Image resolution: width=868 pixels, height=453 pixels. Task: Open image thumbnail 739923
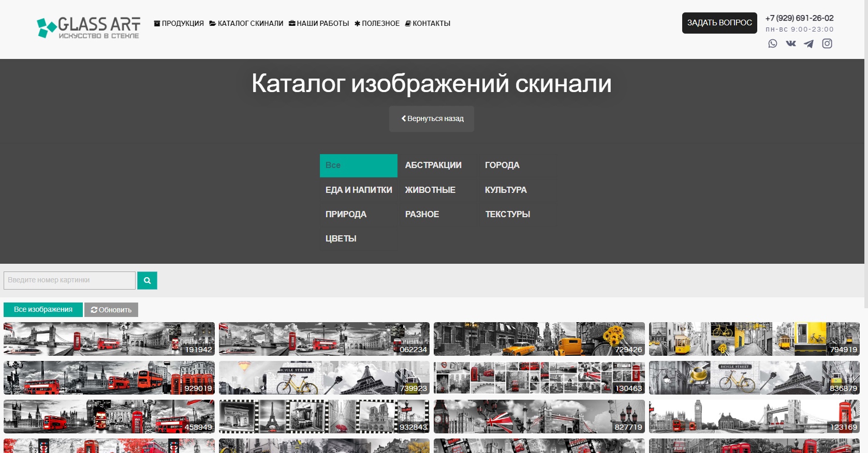[324, 377]
